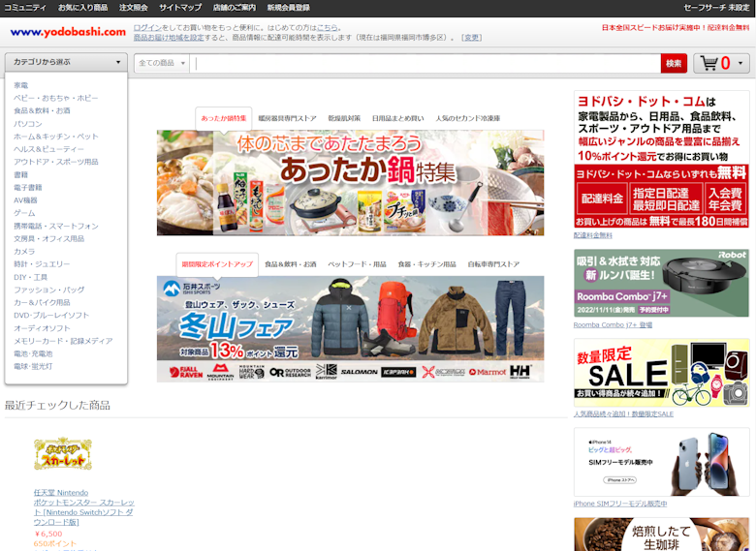Select ヘルス＆ビューティー category
This screenshot has width=756, height=551.
click(48, 149)
